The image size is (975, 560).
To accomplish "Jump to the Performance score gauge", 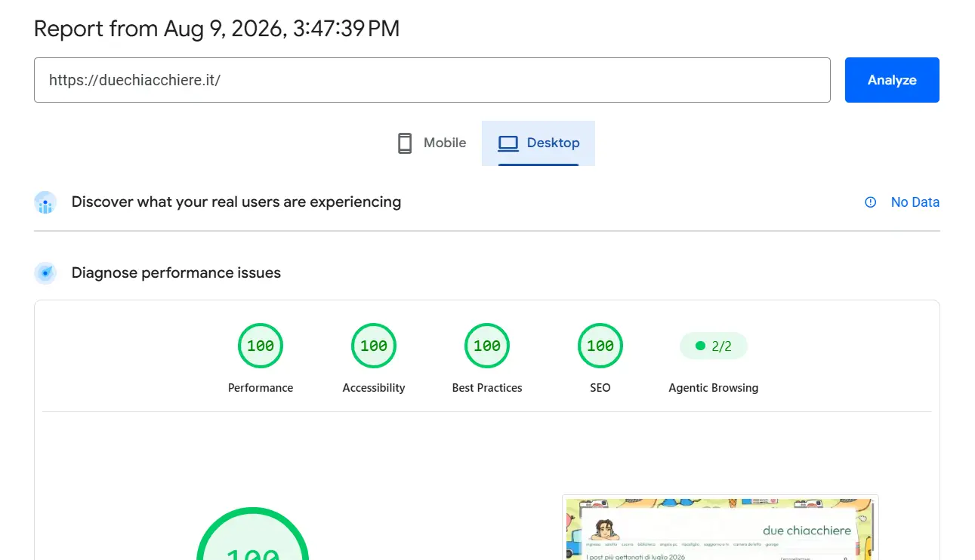I will pyautogui.click(x=261, y=346).
